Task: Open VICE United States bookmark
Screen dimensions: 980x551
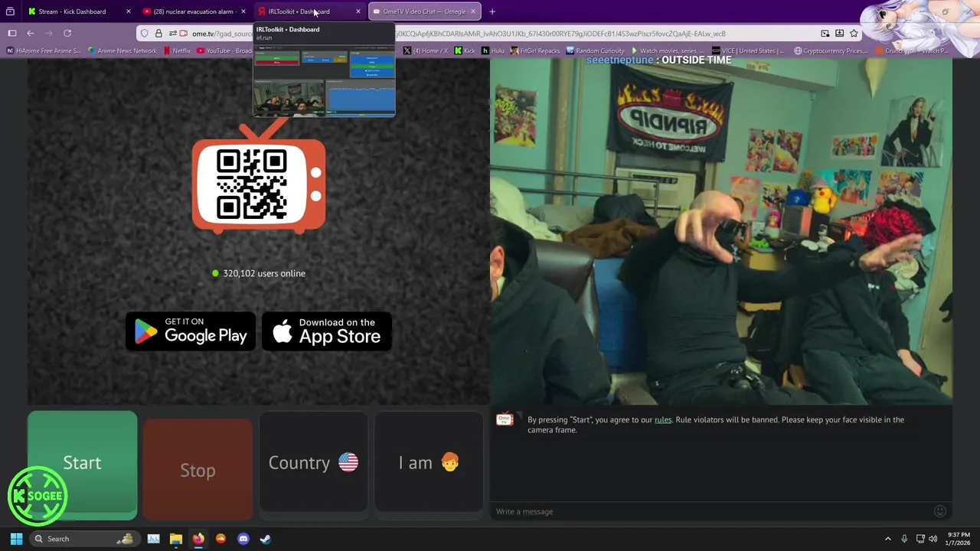Action: point(748,51)
